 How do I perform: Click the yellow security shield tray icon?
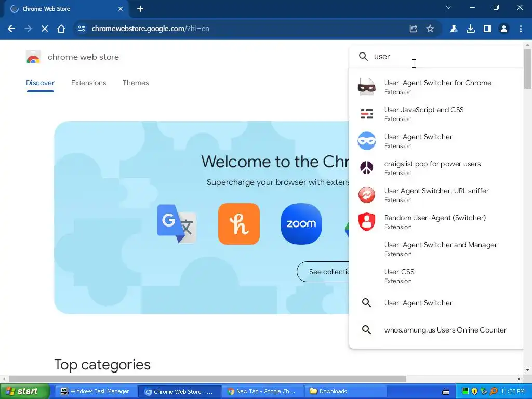pos(474,392)
